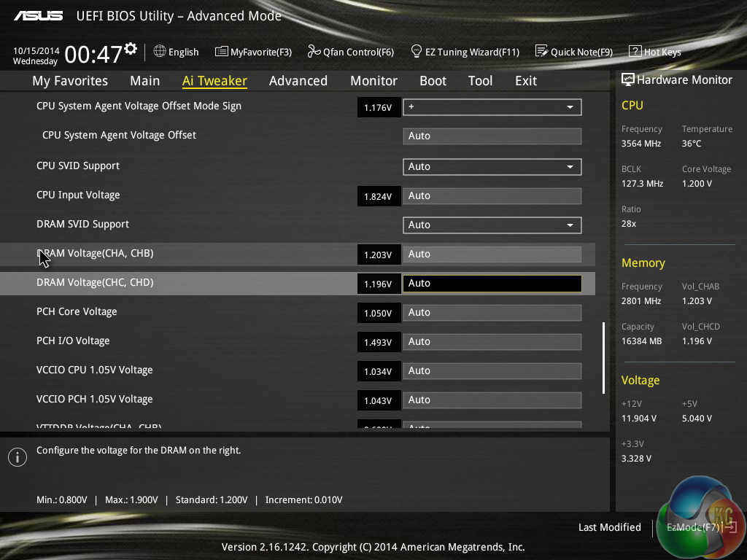Click the 5.040 V +5V reading
This screenshot has width=747, height=560.
(697, 418)
